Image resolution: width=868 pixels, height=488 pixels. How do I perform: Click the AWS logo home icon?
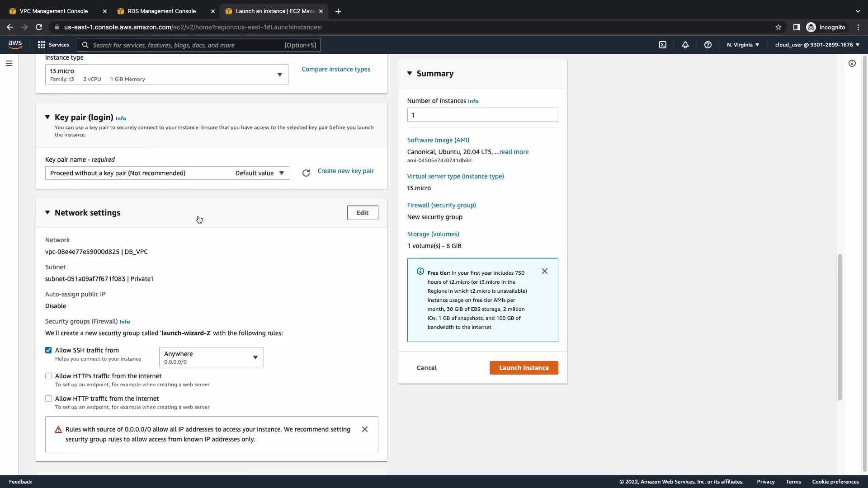[x=15, y=44]
